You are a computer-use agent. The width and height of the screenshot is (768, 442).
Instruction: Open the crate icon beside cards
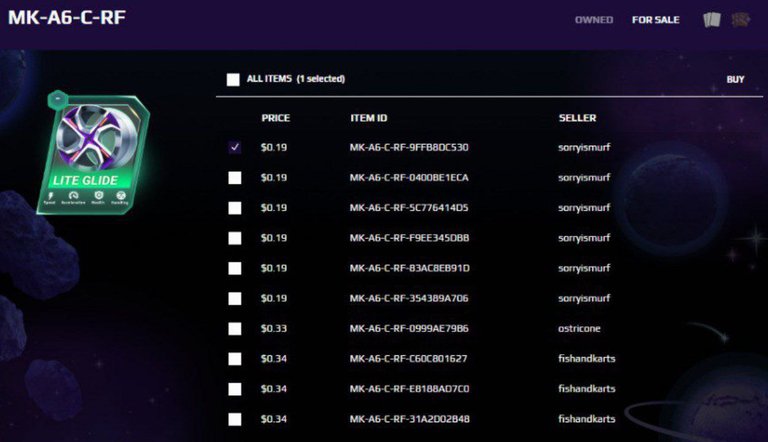[x=741, y=20]
